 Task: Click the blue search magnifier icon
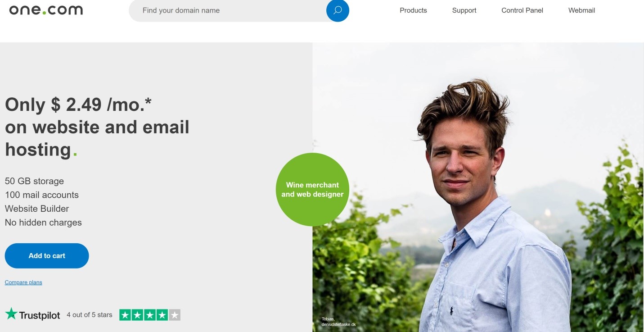coord(338,10)
